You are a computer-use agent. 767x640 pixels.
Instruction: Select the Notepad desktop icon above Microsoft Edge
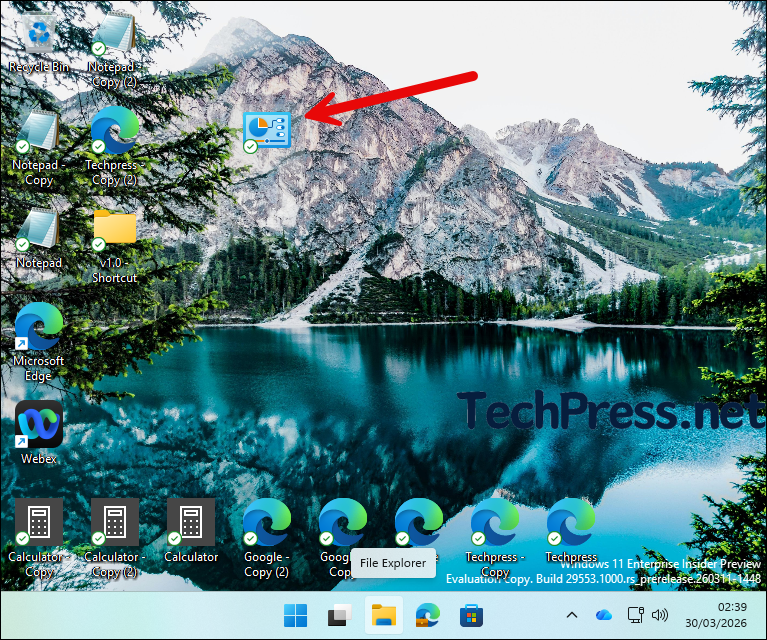click(39, 230)
